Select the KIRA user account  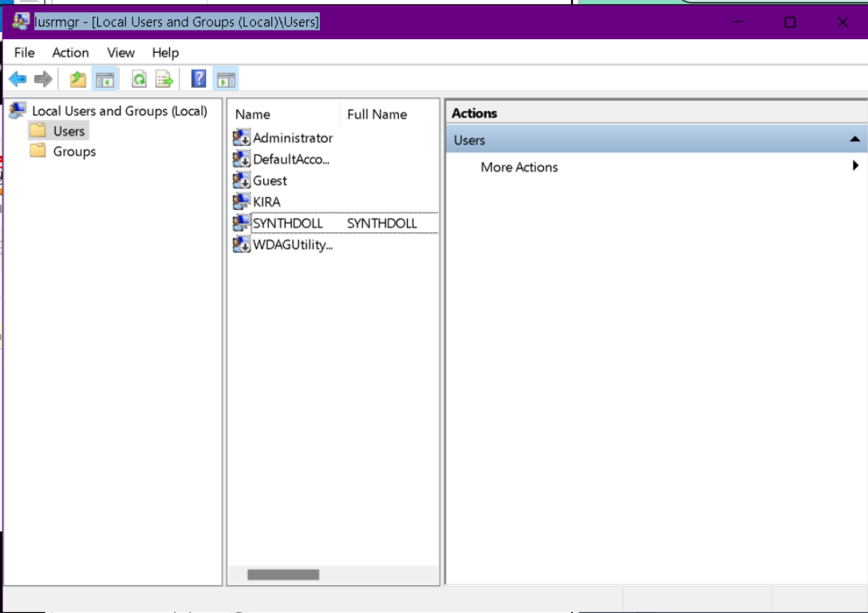[266, 202]
